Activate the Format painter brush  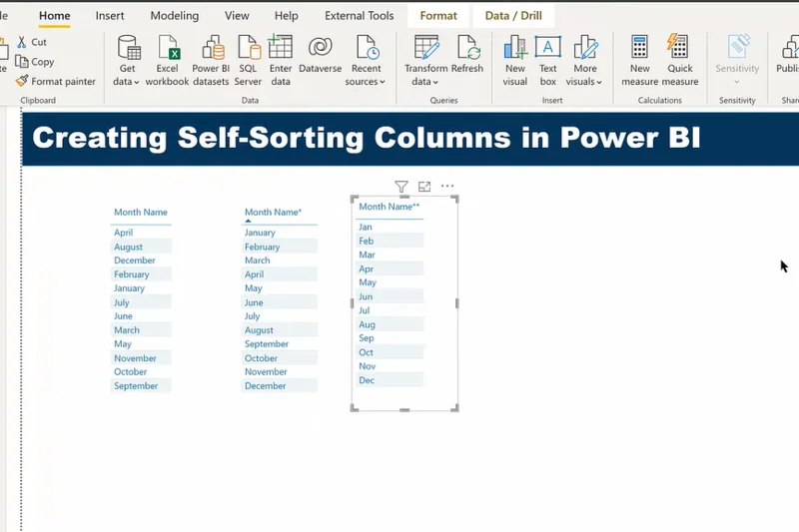(22, 81)
